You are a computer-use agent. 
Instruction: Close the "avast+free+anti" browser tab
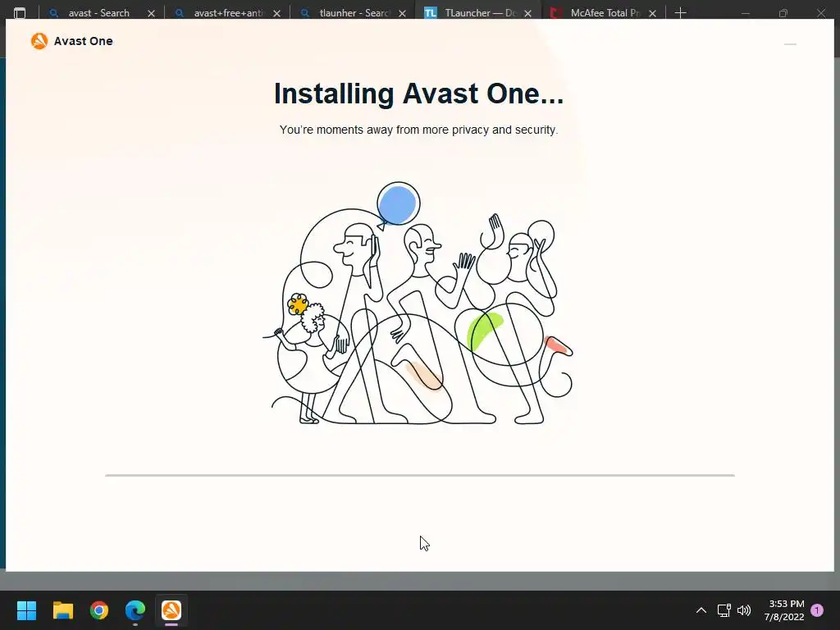coord(276,13)
